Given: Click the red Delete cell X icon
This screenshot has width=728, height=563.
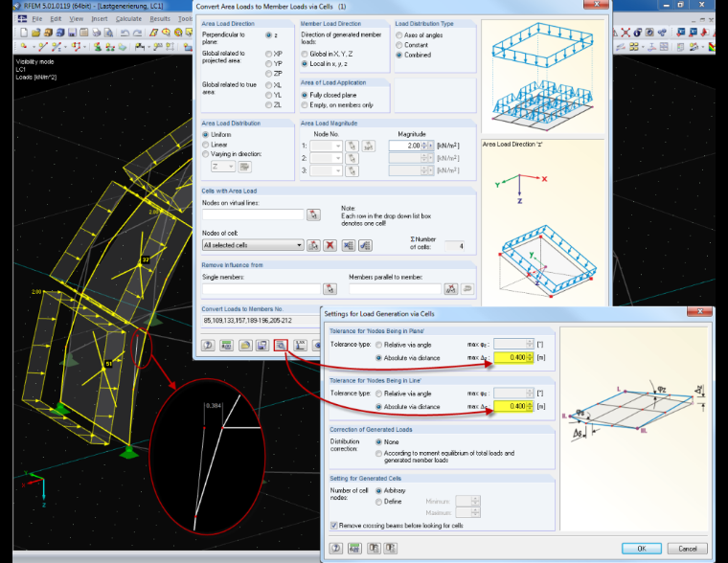Looking at the screenshot, I should pyautogui.click(x=330, y=245).
